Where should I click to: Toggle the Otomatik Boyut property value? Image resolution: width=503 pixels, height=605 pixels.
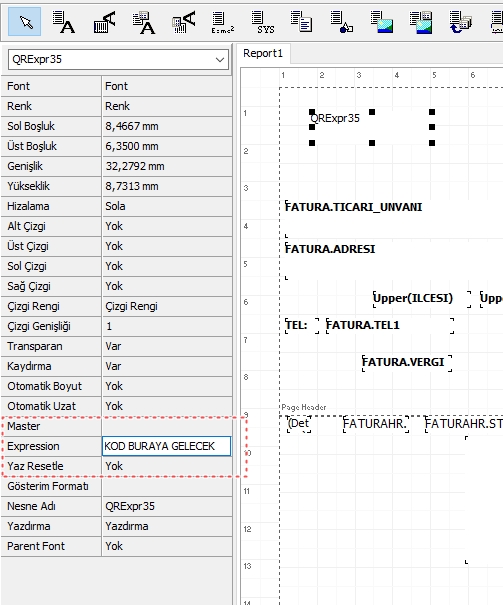click(167, 386)
